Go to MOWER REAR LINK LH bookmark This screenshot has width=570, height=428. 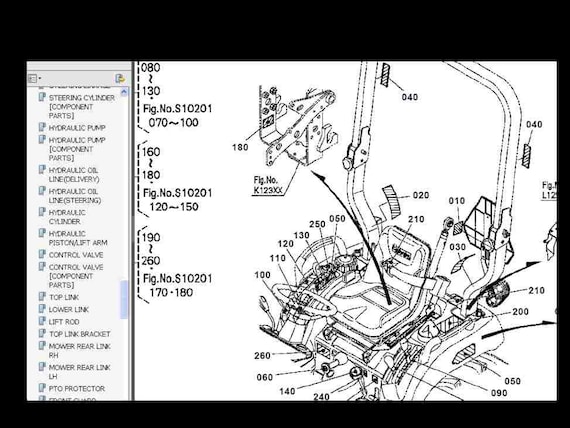[x=80, y=372]
